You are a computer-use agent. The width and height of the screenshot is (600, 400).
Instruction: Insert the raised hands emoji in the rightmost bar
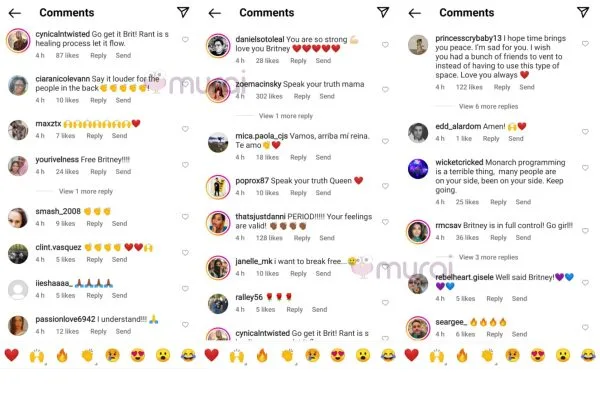(x=437, y=356)
